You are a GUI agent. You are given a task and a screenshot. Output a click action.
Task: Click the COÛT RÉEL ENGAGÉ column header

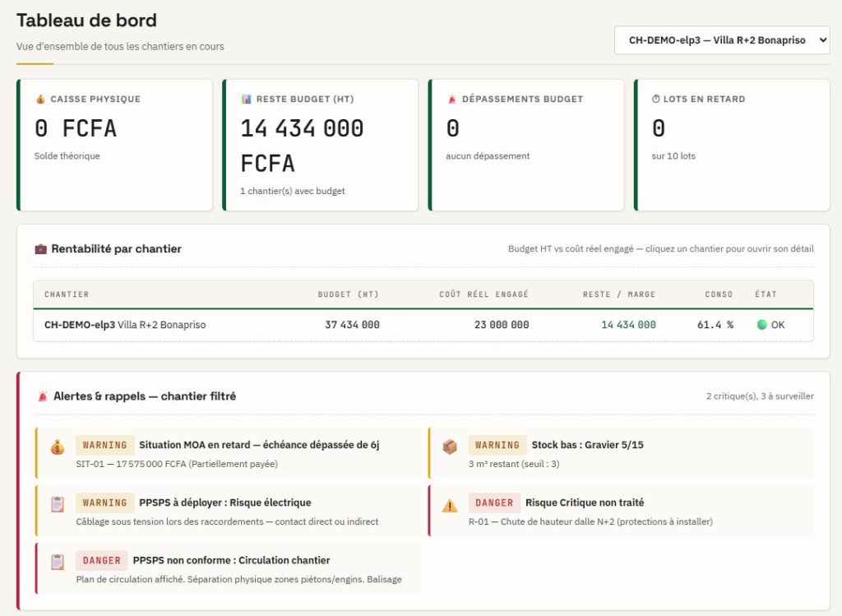pyautogui.click(x=483, y=294)
